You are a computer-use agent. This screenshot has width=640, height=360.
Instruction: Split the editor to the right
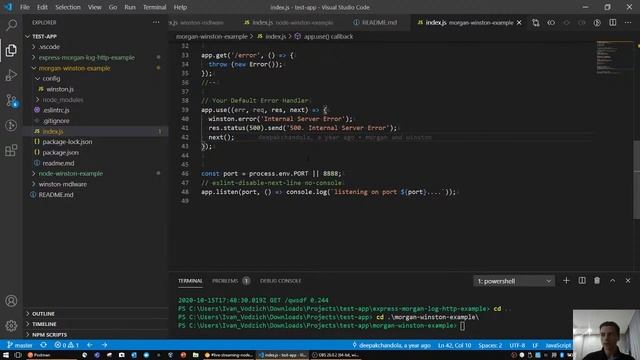(613, 23)
